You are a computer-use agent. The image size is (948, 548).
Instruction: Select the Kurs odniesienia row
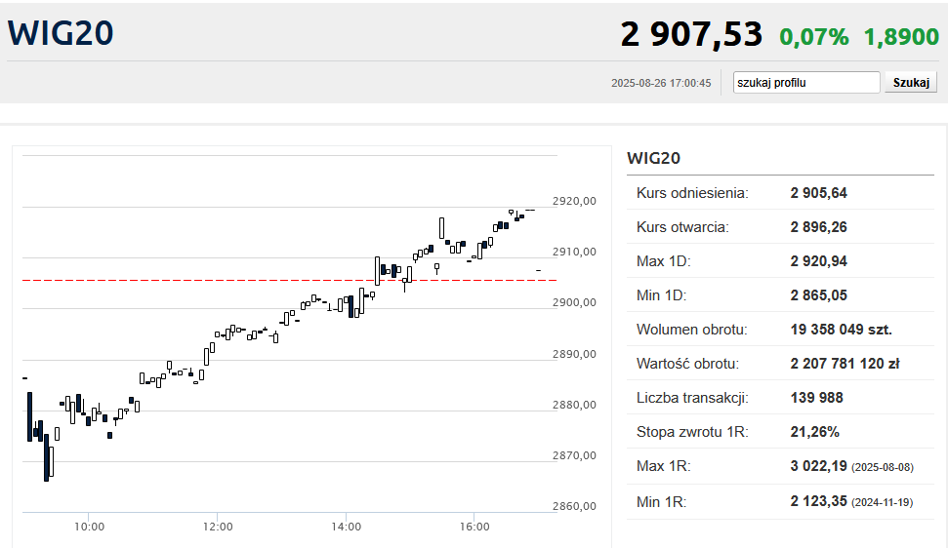pos(782,193)
